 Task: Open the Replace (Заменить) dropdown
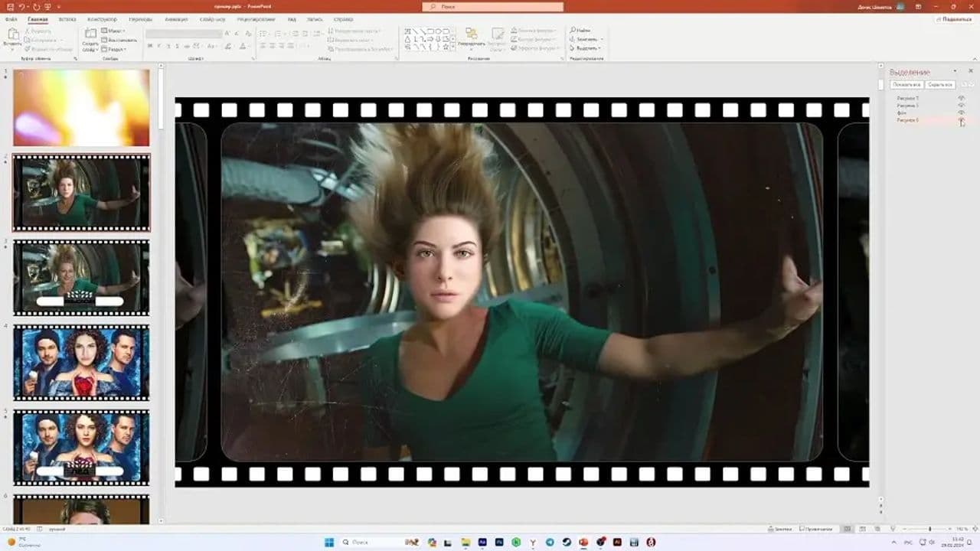click(587, 39)
